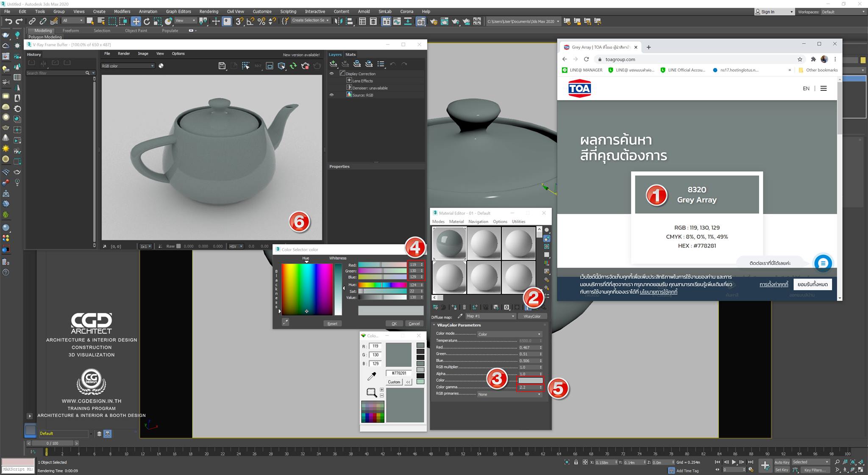Screen dimensions: 868x475
Task: Bookmark page with the star icon
Action: coord(800,59)
